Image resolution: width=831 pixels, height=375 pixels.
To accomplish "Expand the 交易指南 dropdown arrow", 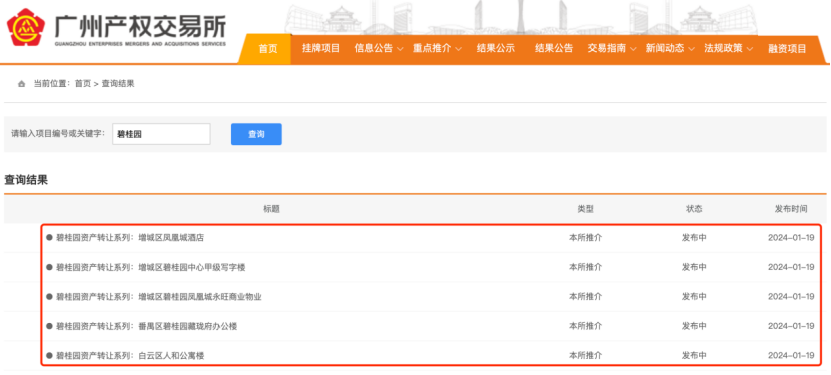I will click(x=633, y=49).
